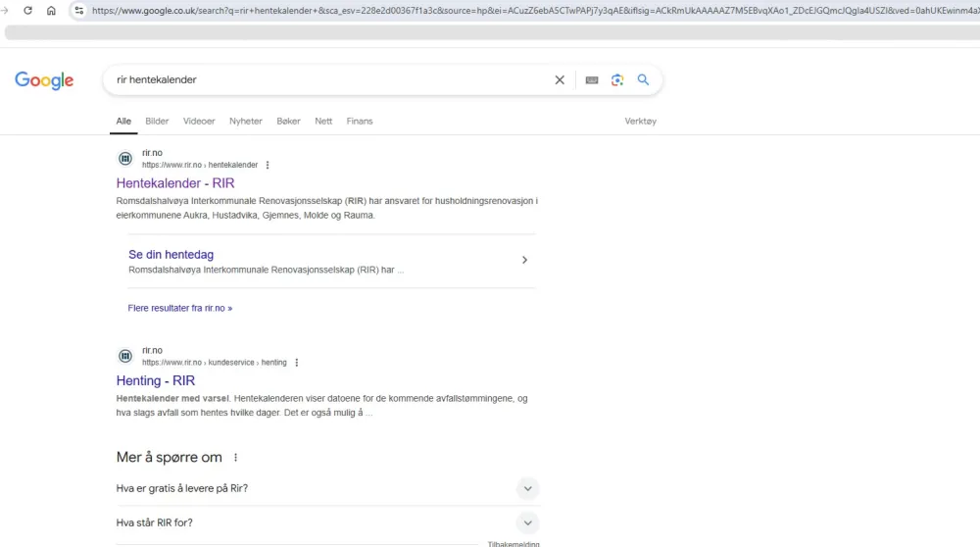Open three-dot menu beside kundeservice henting result
The image size is (980, 547).
297,363
